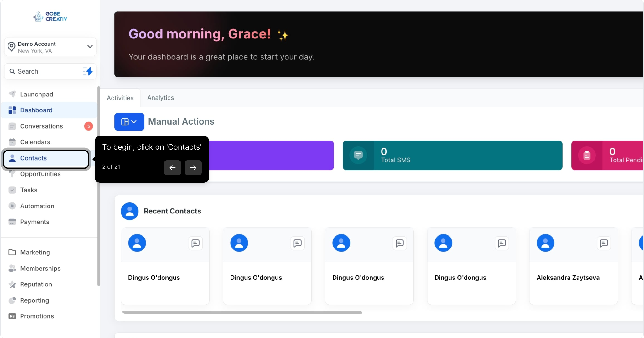
Task: Click the Recent Contacts horizontal scrollbar
Action: click(x=241, y=313)
